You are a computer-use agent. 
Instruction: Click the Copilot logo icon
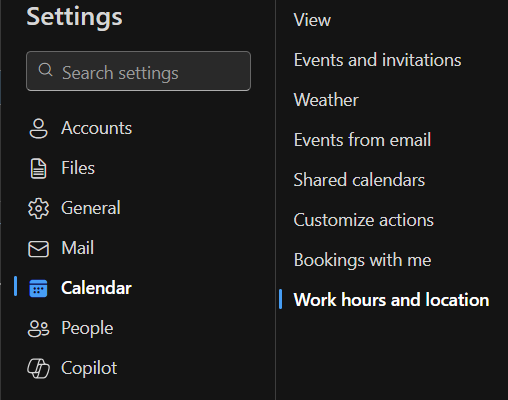coord(38,368)
